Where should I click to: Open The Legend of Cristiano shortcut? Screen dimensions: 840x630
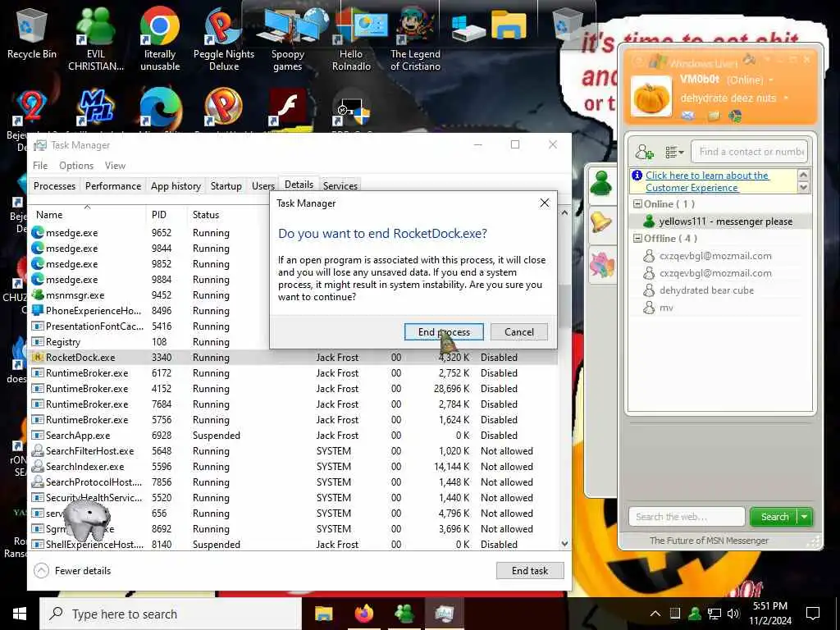point(415,39)
